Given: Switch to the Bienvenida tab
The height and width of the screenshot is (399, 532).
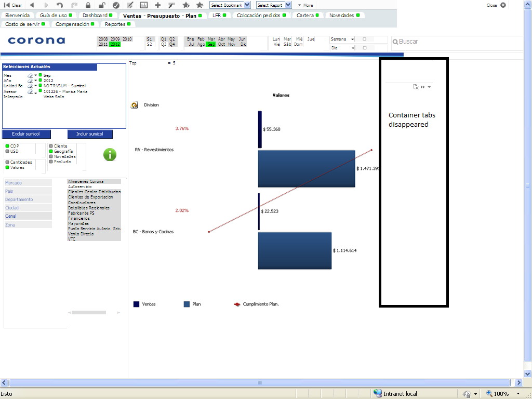Looking at the screenshot, I should coord(17,15).
